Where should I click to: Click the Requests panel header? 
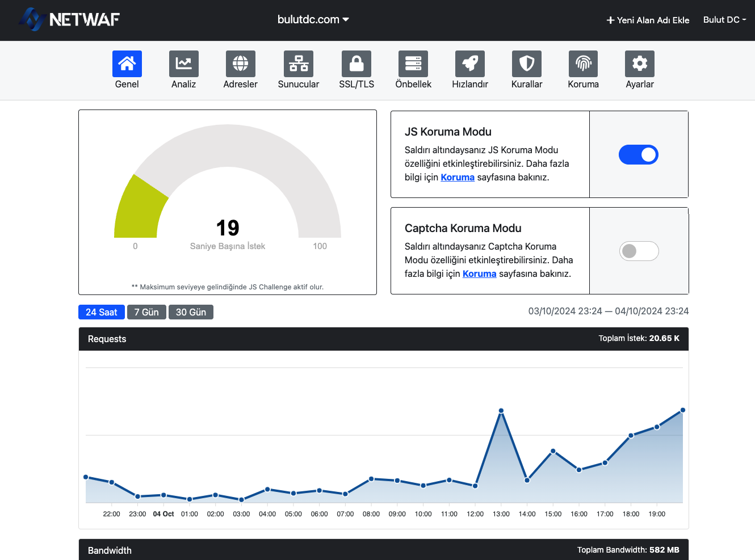point(384,339)
